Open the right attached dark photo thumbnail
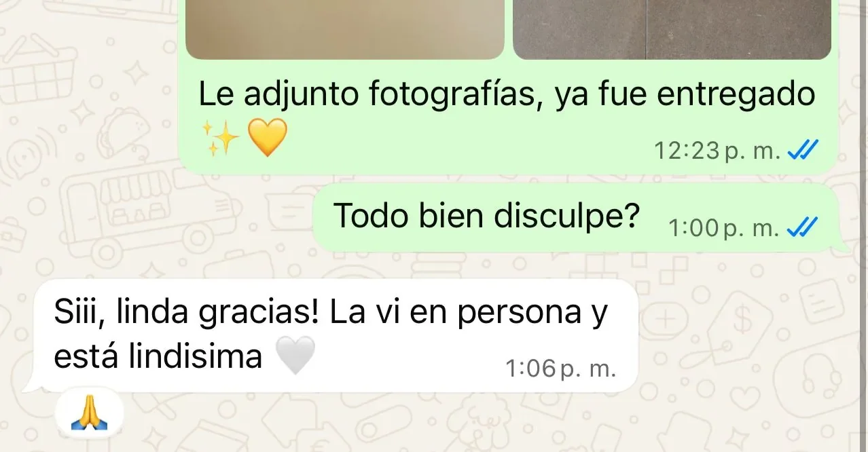Viewport: 868px width, 452px height. click(672, 29)
